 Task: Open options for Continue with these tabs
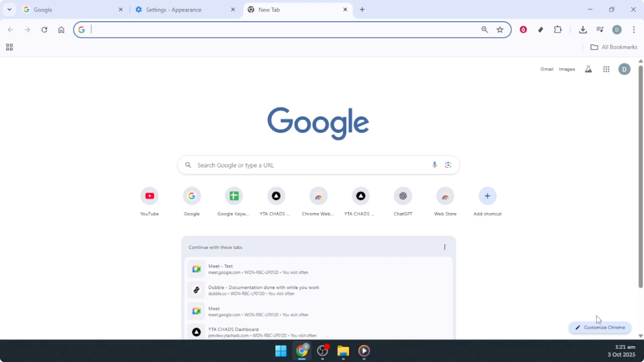click(445, 247)
